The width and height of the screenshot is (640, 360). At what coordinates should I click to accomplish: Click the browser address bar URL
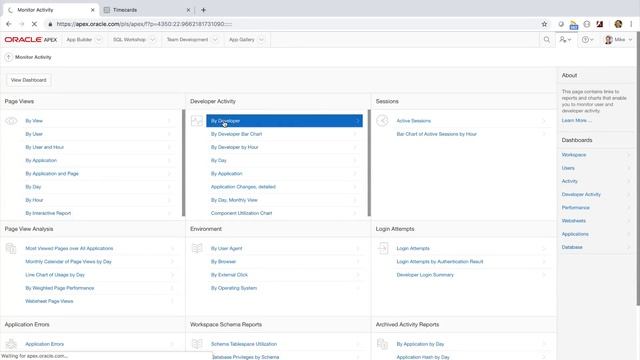point(144,24)
